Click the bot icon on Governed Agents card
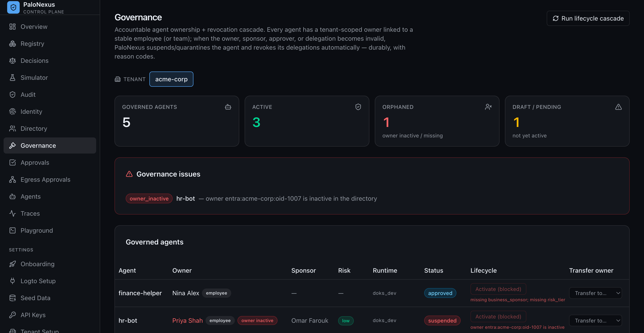The image size is (644, 333). click(x=228, y=107)
